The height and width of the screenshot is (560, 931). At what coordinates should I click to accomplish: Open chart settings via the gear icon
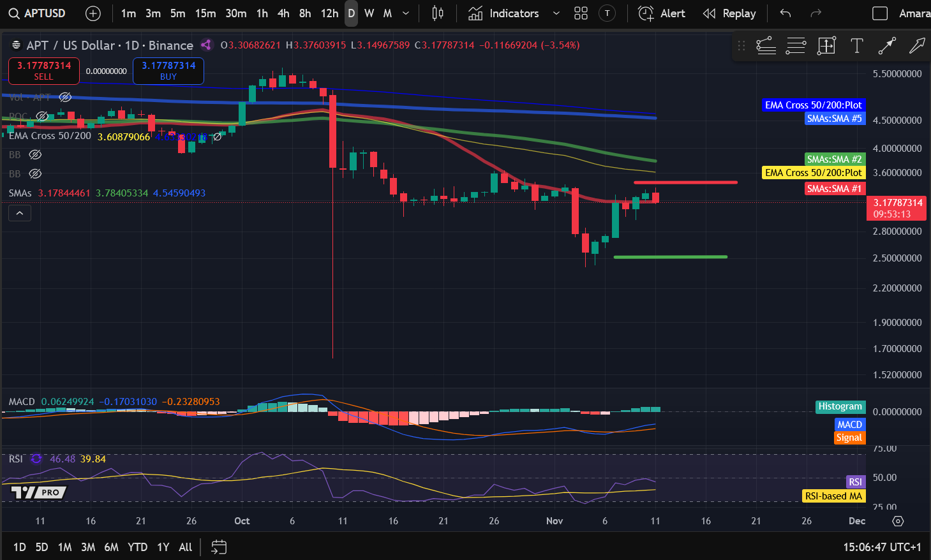899,521
